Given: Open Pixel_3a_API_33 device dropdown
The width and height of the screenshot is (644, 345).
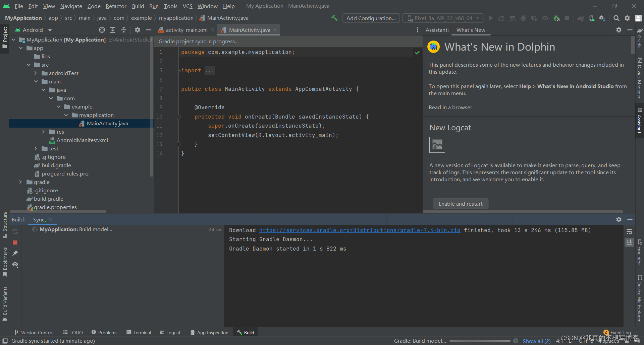Looking at the screenshot, I should pyautogui.click(x=443, y=18).
